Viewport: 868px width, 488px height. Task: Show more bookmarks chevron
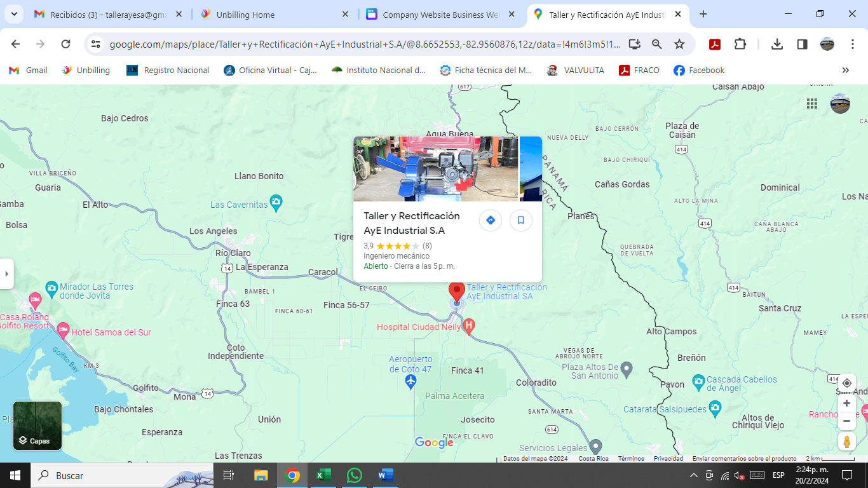click(x=845, y=71)
